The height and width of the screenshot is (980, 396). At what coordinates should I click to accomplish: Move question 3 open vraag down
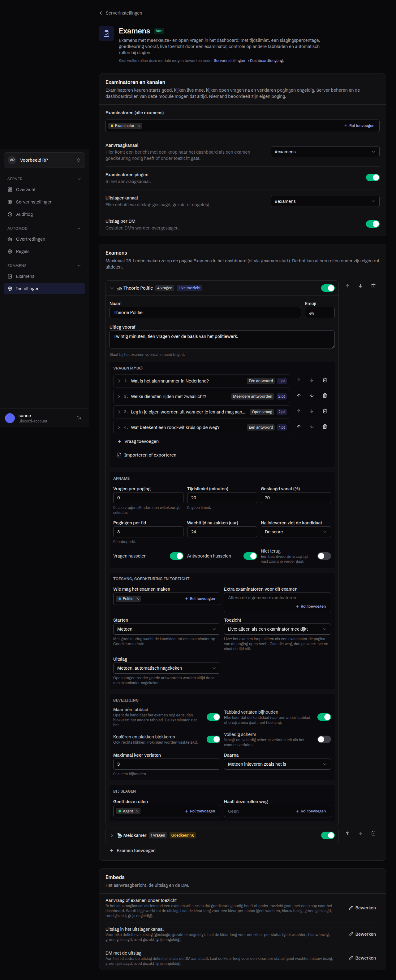coord(312,411)
